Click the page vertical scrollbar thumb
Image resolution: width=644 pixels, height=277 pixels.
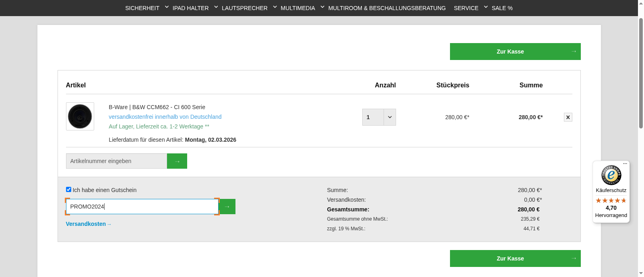641,72
